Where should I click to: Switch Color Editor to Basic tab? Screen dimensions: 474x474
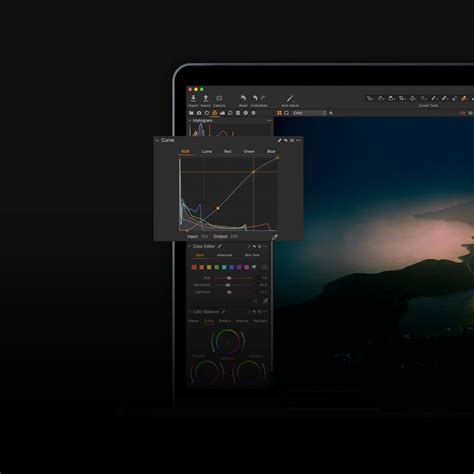(200, 255)
